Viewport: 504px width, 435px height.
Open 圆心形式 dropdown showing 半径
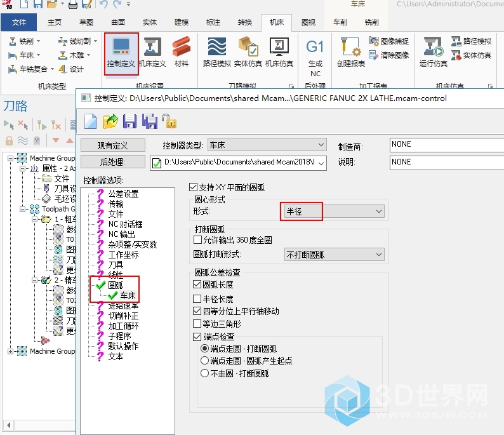click(x=335, y=211)
